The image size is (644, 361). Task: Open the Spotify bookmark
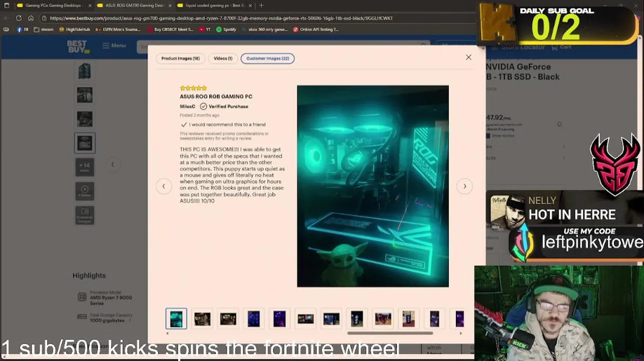point(226,30)
